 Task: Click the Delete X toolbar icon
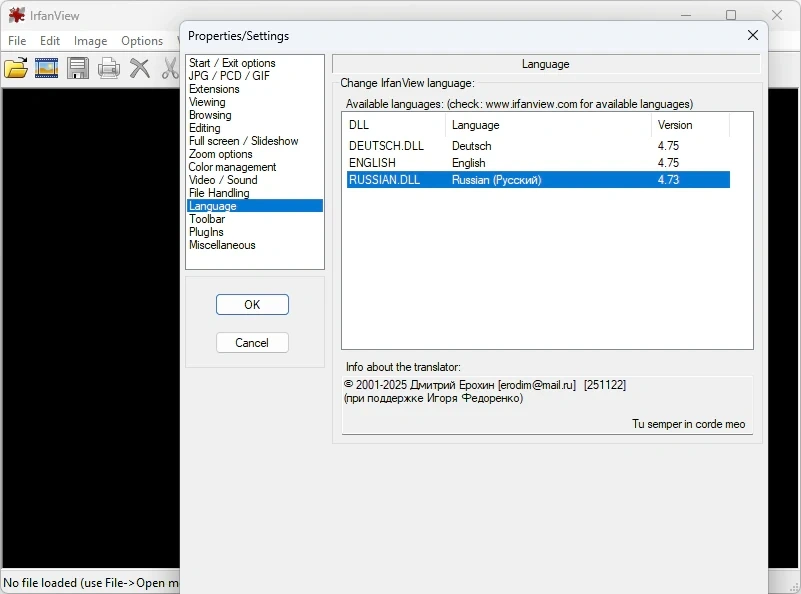pos(139,68)
